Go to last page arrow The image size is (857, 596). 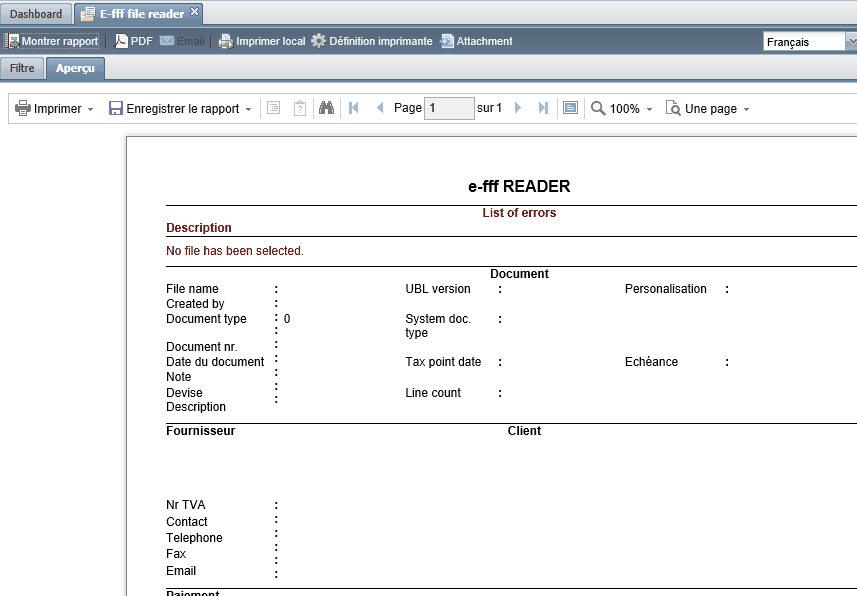[543, 108]
